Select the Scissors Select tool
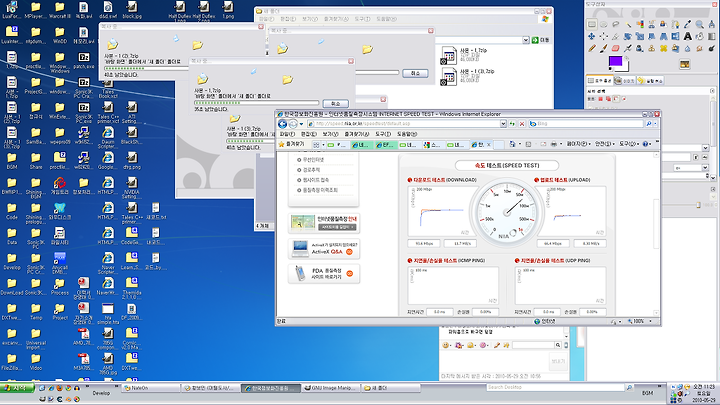Viewport: 720px width, 405px height. coord(652,24)
